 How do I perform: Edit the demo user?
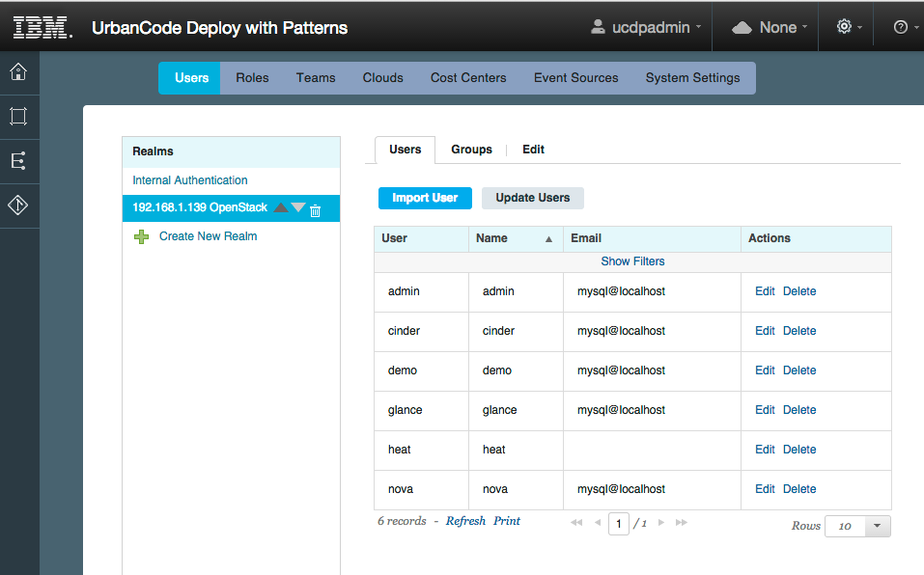pyautogui.click(x=765, y=370)
